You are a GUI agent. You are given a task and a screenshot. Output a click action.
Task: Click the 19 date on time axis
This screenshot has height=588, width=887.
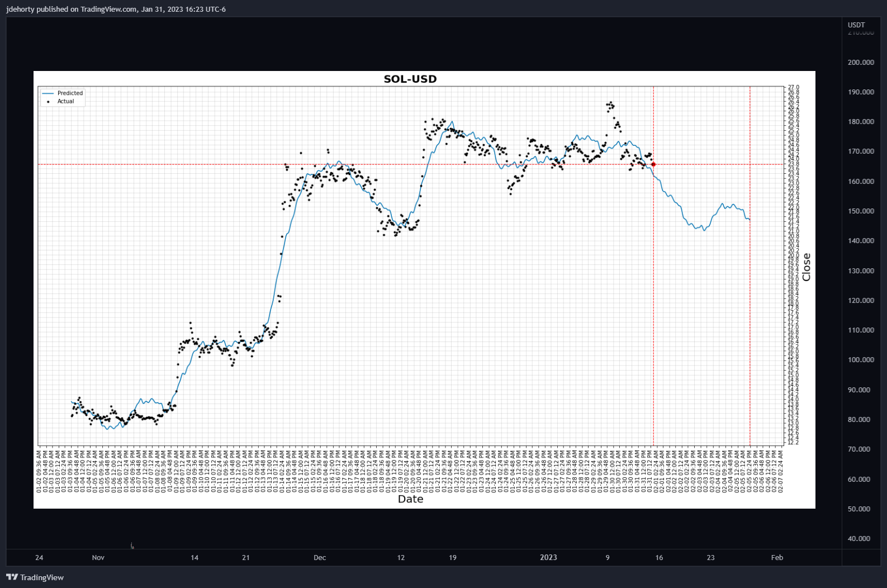[453, 557]
